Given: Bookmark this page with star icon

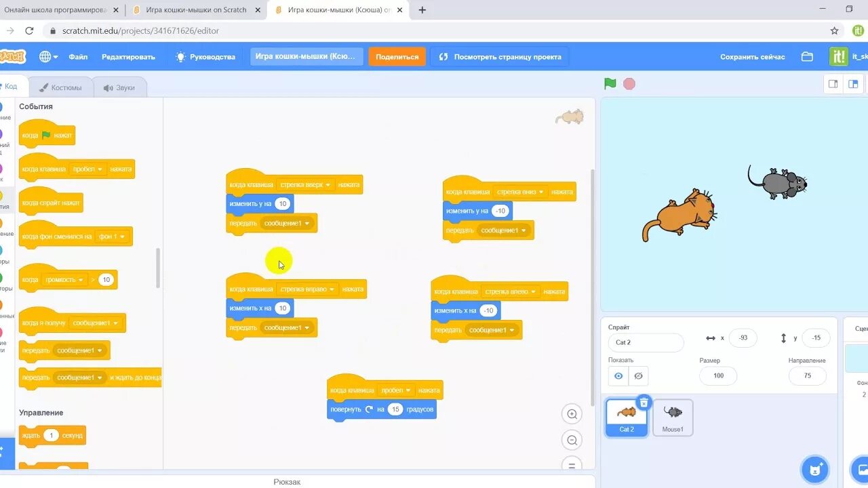Looking at the screenshot, I should coord(834,30).
